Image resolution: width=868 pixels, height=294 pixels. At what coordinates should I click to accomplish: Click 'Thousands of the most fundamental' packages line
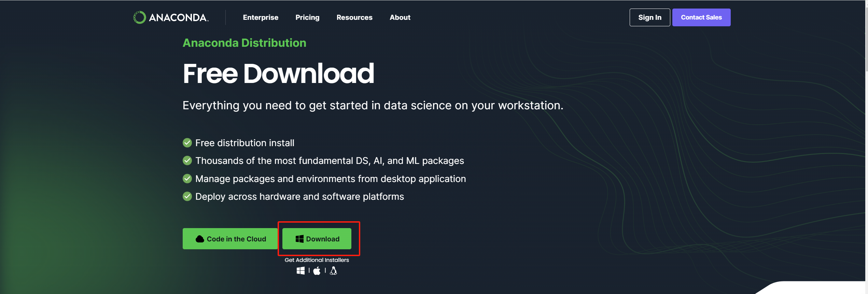pyautogui.click(x=330, y=160)
